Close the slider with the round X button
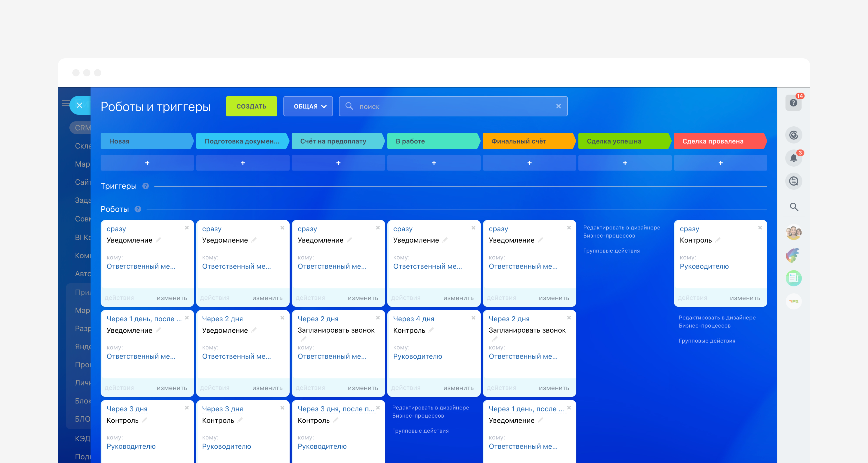868x463 pixels. point(80,105)
